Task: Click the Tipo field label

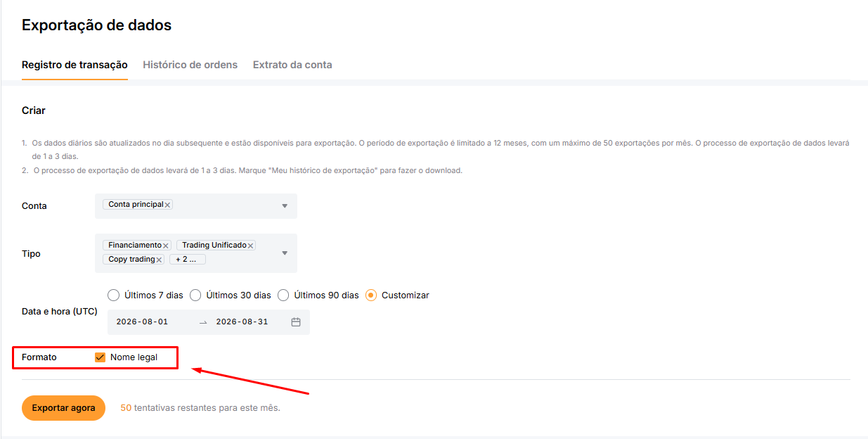Action: [x=31, y=254]
